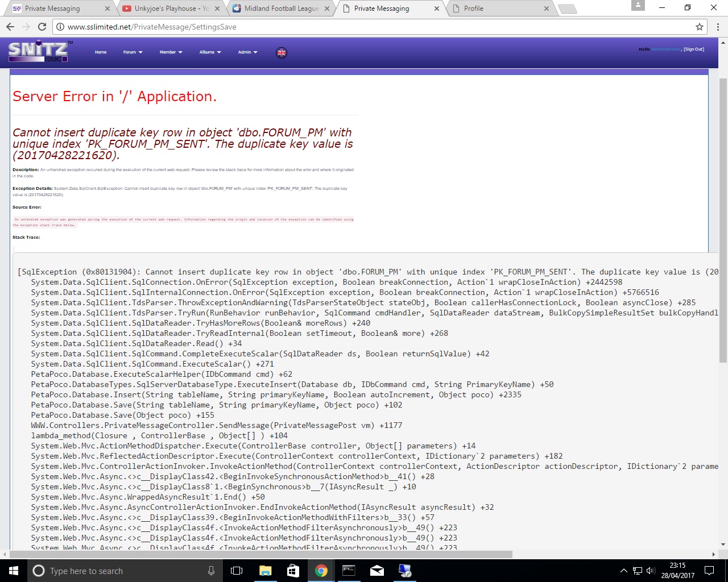Screen dimensions: 728x582
Task: Expand the Member dropdown menu
Action: 171,52
